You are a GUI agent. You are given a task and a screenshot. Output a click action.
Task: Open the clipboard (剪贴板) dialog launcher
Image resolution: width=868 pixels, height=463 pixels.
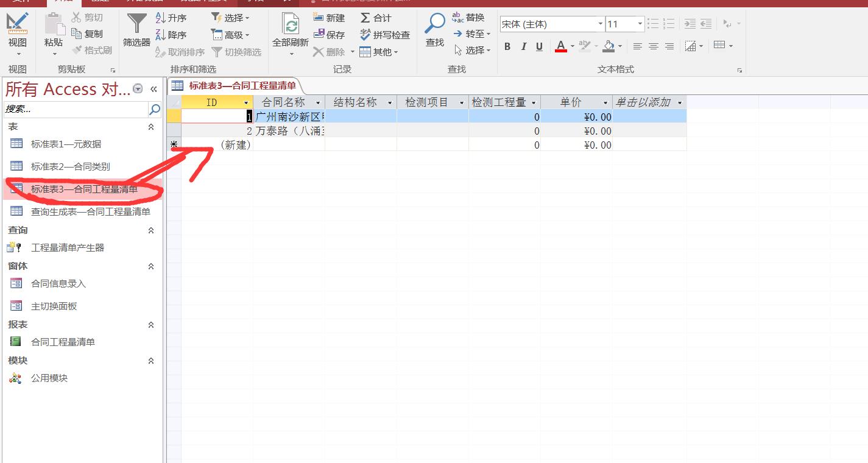pyautogui.click(x=113, y=70)
